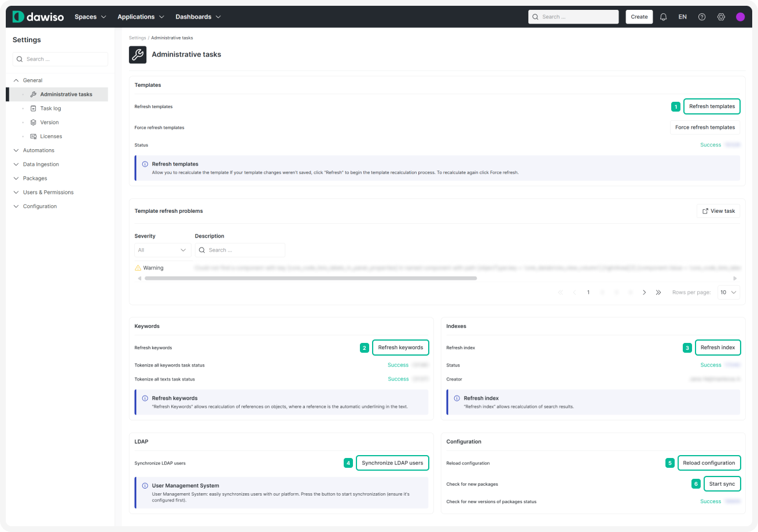Open Task log in the sidebar
The image size is (758, 532).
[50, 108]
